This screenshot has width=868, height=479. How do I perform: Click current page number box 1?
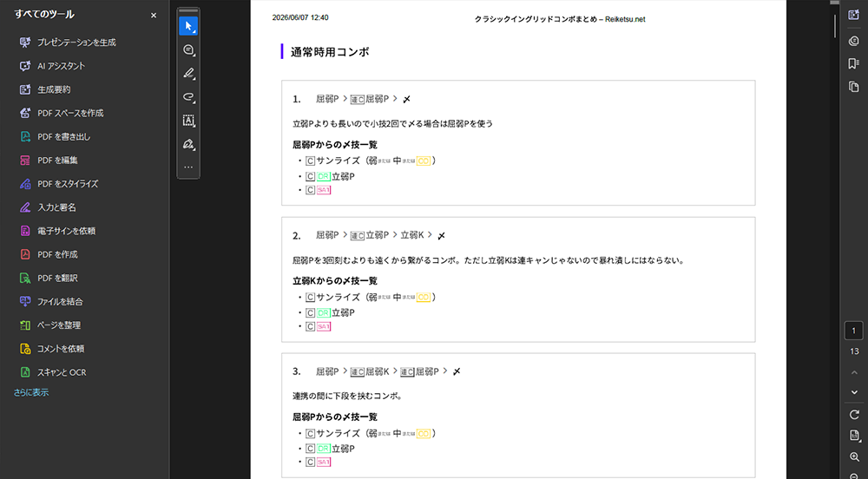pyautogui.click(x=853, y=331)
